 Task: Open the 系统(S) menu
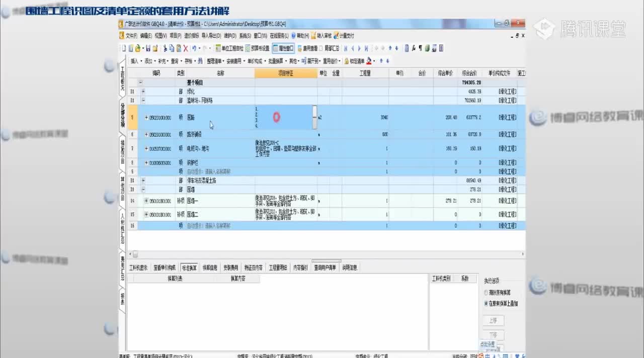pyautogui.click(x=245, y=36)
